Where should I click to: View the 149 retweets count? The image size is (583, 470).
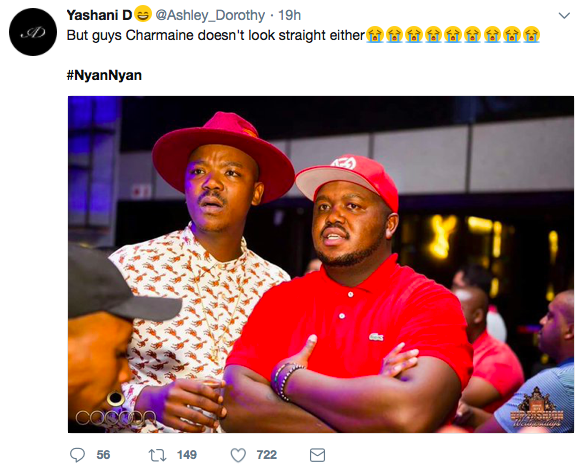pyautogui.click(x=187, y=455)
